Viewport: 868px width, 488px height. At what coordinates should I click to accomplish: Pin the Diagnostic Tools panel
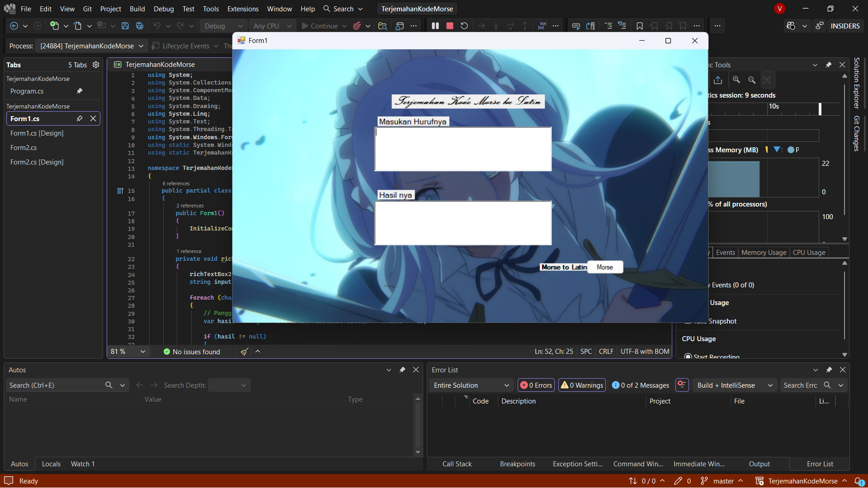coord(829,65)
